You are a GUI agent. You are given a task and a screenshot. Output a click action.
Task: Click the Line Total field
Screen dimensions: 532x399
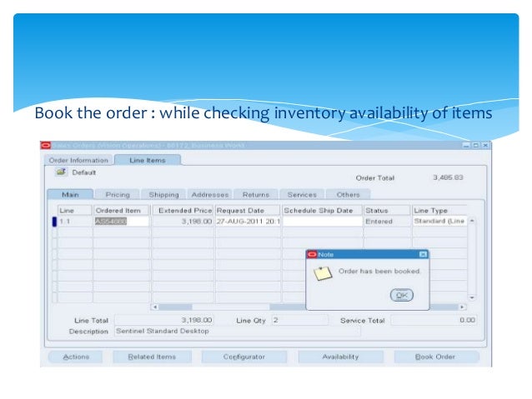[164, 320]
